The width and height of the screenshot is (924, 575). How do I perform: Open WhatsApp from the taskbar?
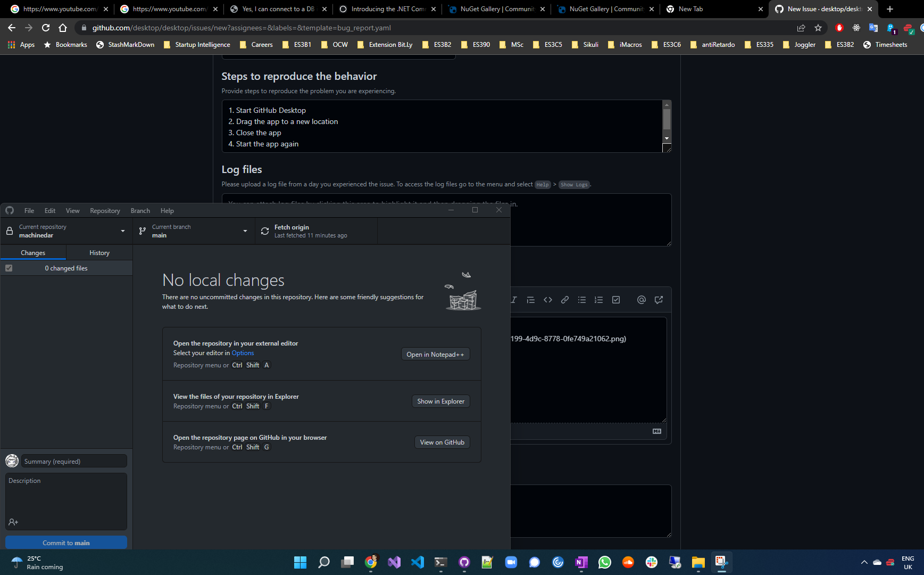tap(604, 562)
